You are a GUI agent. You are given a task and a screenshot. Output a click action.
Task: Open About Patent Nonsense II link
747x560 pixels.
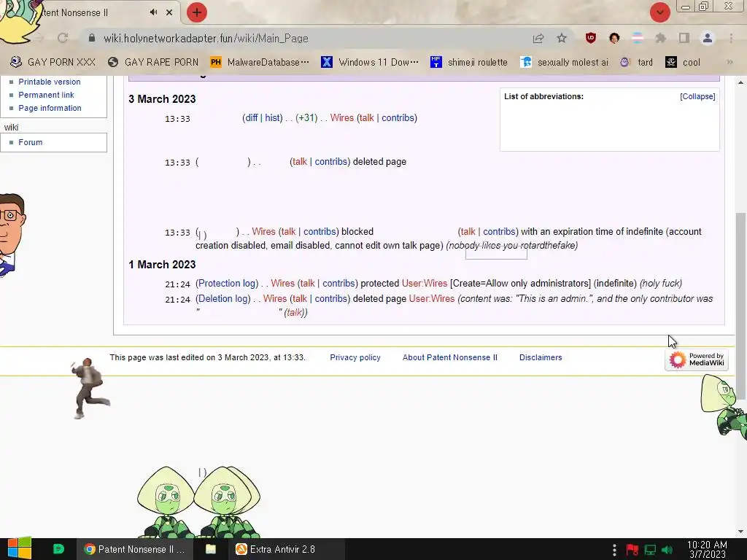(x=449, y=357)
